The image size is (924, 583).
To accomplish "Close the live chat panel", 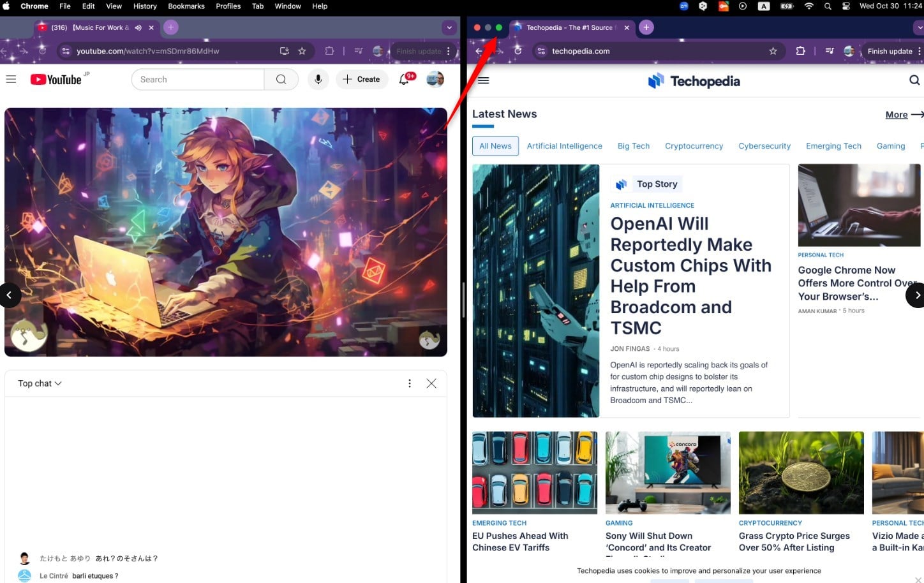I will click(431, 383).
